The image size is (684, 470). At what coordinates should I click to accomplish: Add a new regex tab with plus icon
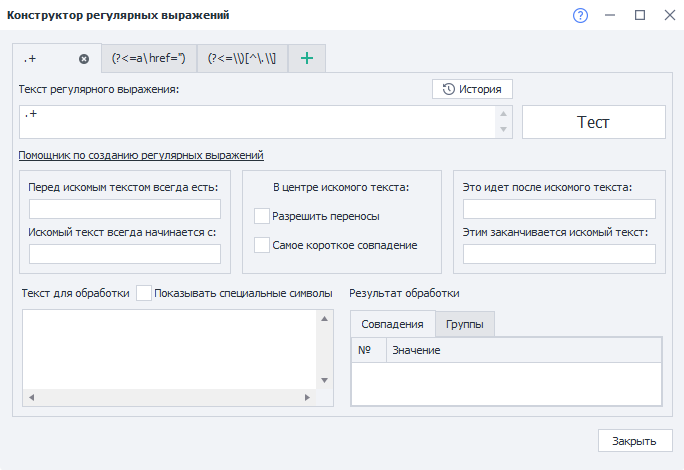(x=306, y=59)
